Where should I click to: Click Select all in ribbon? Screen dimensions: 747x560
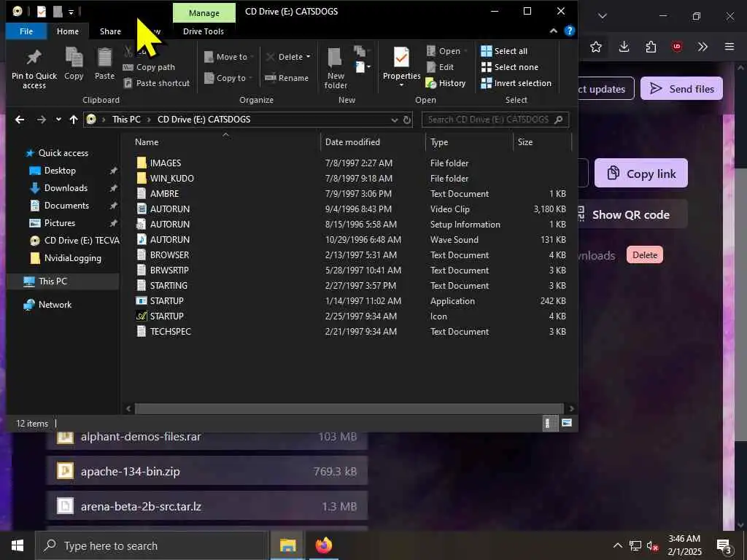pos(504,51)
